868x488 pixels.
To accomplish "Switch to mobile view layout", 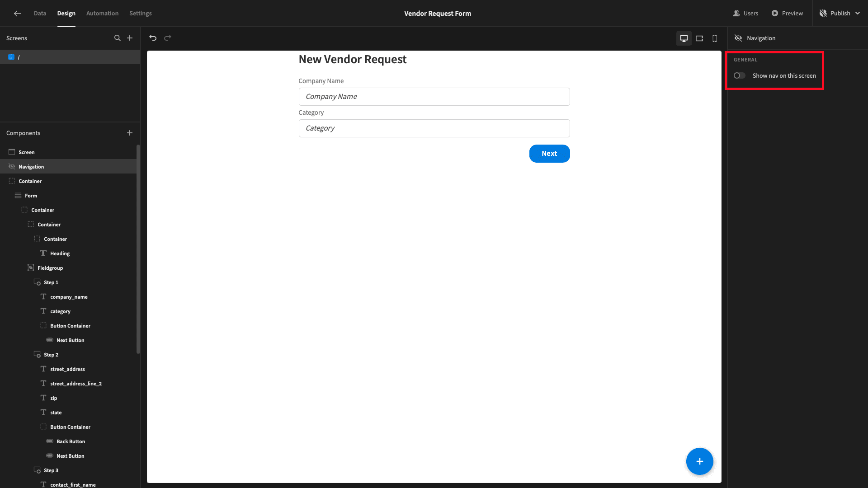I will coord(715,38).
